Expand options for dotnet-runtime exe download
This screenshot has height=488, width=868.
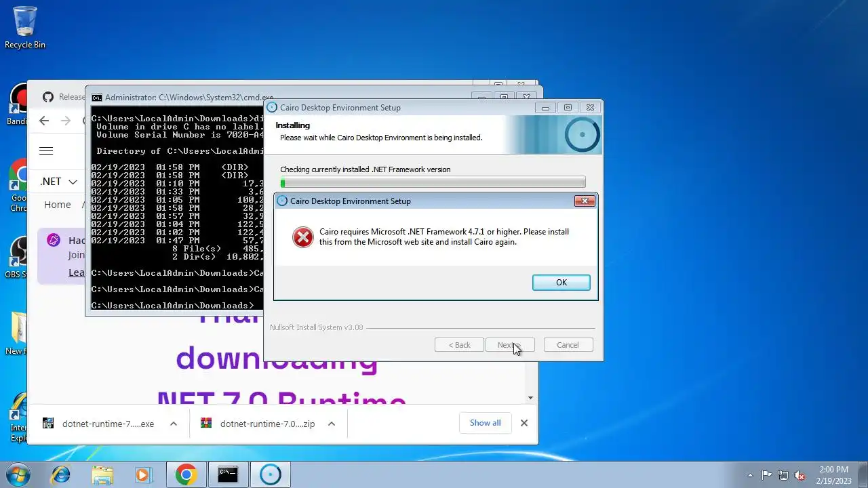(174, 424)
